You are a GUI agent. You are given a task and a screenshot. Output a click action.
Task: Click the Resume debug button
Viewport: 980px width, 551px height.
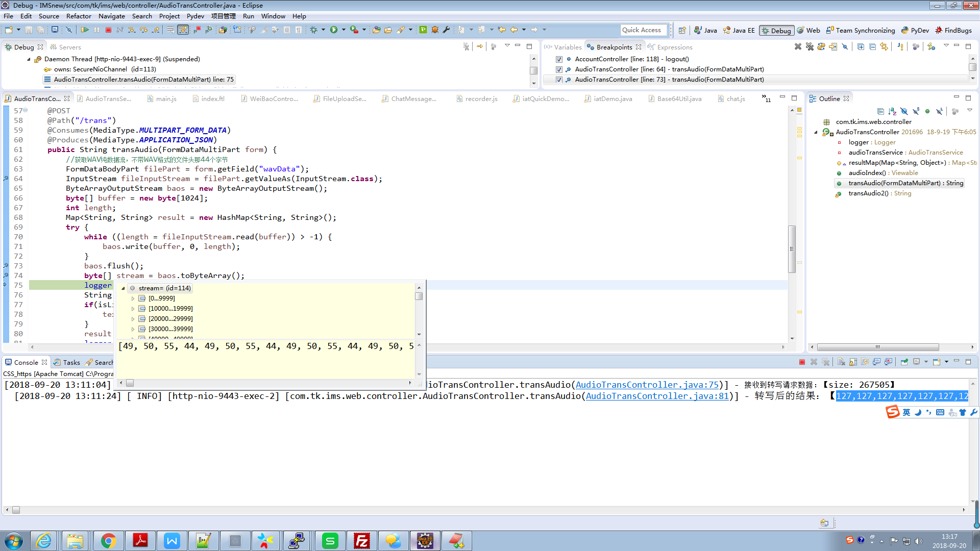tap(85, 30)
